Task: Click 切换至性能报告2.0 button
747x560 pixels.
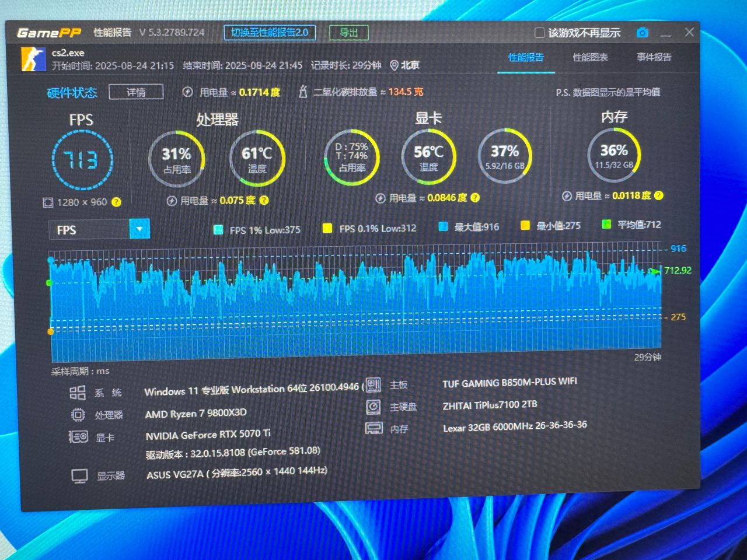Action: coord(270,33)
